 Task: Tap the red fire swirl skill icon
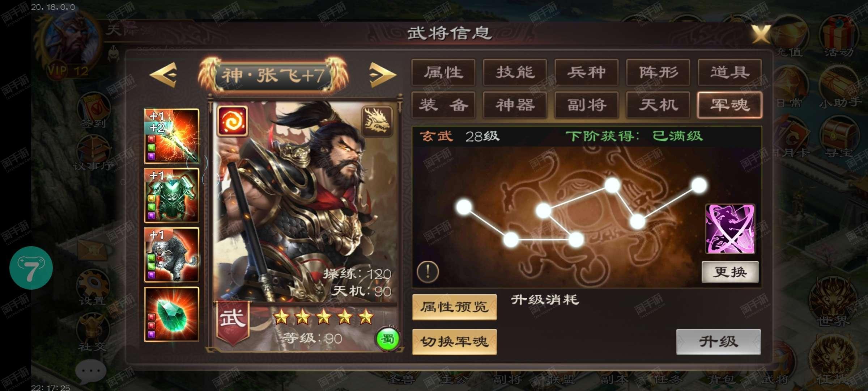233,121
